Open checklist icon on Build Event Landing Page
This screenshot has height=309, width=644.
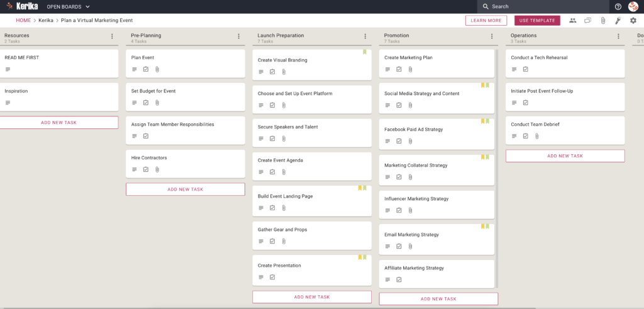coord(272,208)
